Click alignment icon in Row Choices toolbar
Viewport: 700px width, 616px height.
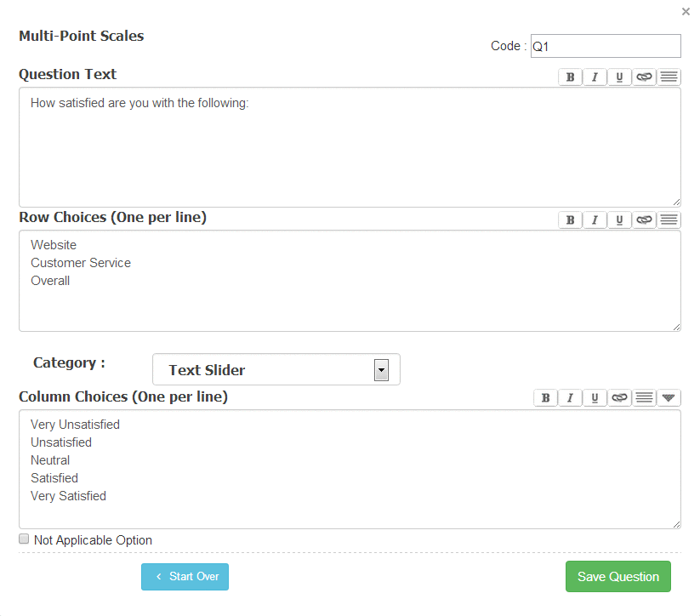(669, 220)
